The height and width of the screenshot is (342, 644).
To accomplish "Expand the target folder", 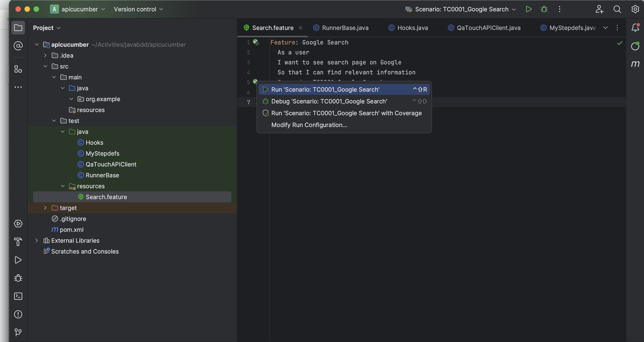I will (x=45, y=208).
